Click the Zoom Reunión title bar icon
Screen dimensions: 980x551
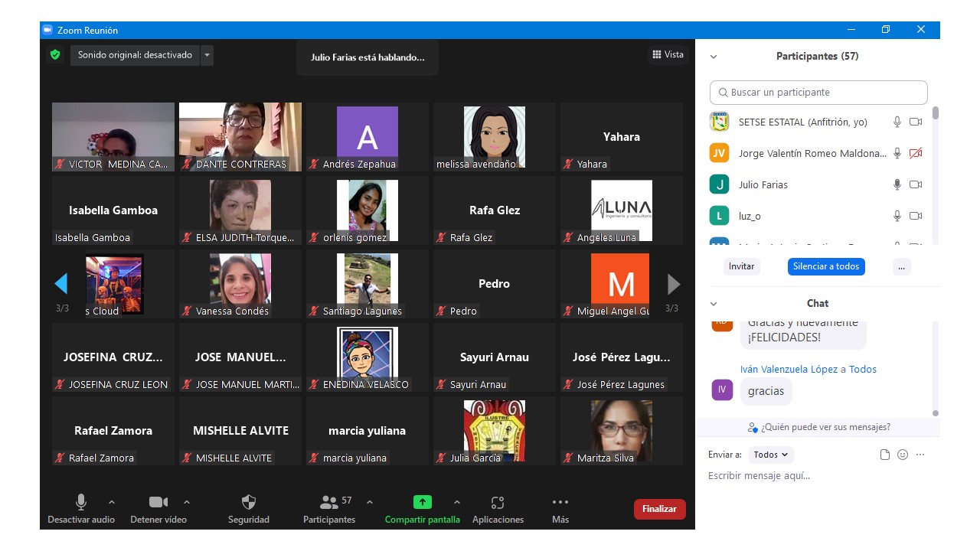(47, 30)
